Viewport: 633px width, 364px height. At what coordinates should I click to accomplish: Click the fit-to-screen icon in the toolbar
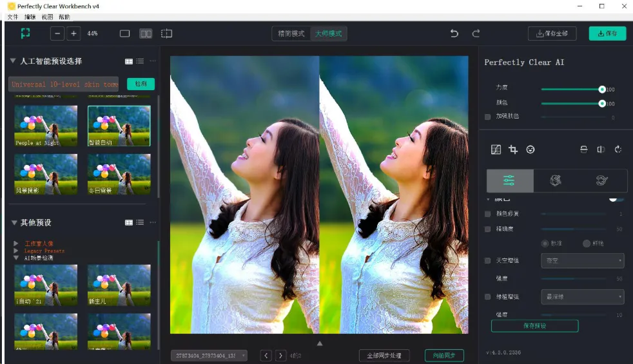(x=25, y=33)
